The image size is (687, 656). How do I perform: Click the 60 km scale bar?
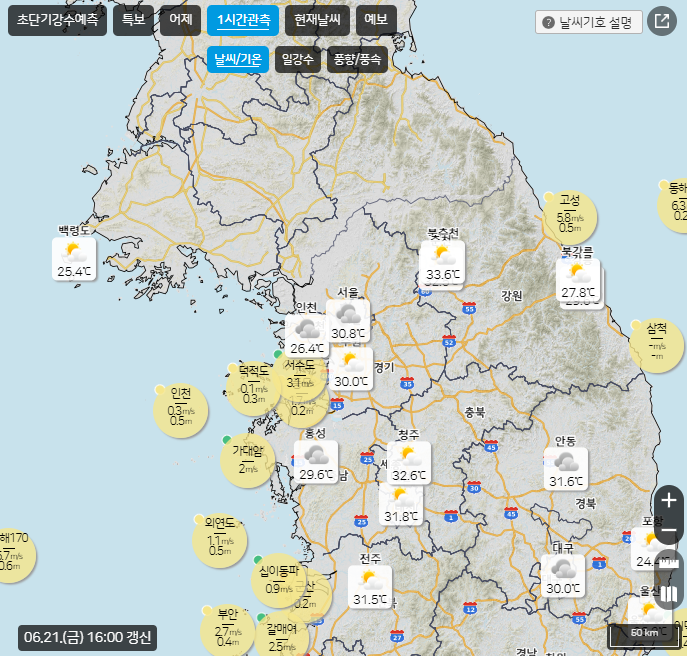point(644,635)
